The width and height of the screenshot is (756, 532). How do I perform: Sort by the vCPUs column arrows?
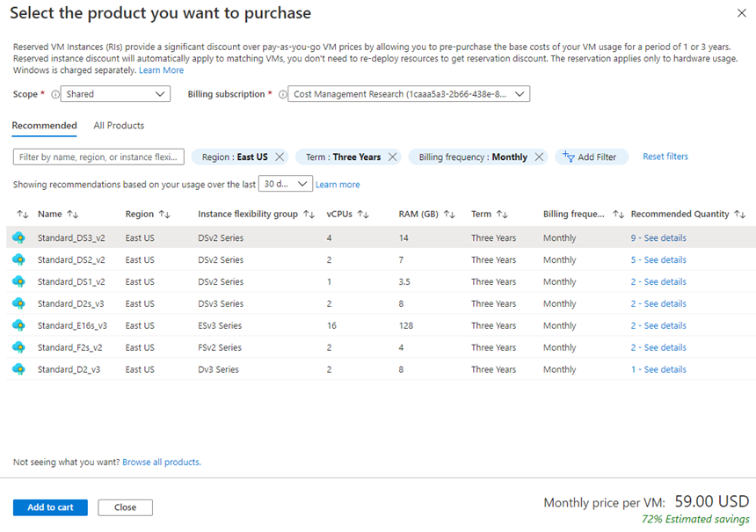point(363,215)
